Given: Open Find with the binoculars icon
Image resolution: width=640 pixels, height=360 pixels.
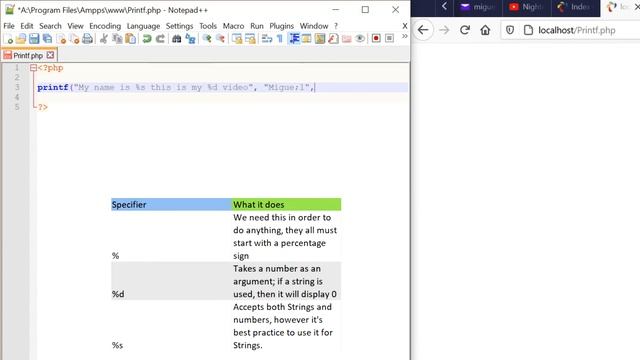Looking at the screenshot, I should pyautogui.click(x=176, y=39).
